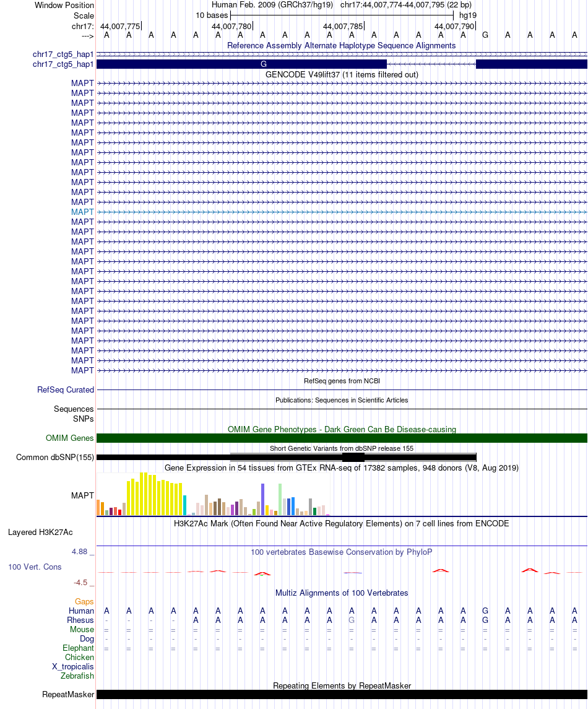The width and height of the screenshot is (588, 709).
Task: Open Repeating Elements by RepeatMasker title
Action: tap(342, 686)
